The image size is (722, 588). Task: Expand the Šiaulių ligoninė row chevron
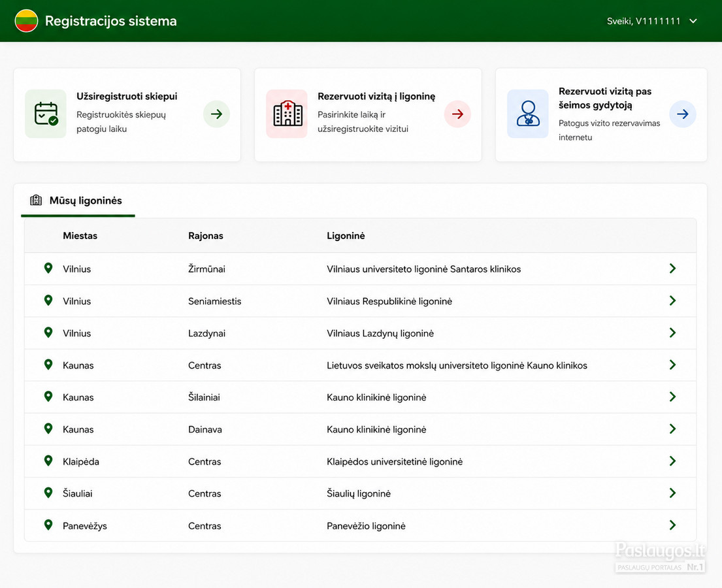click(x=672, y=493)
